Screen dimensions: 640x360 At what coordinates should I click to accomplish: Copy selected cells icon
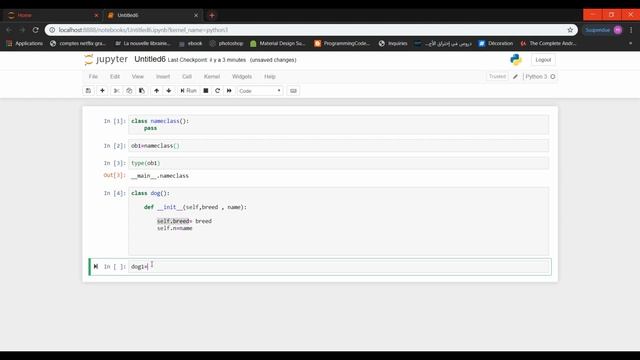129,91
